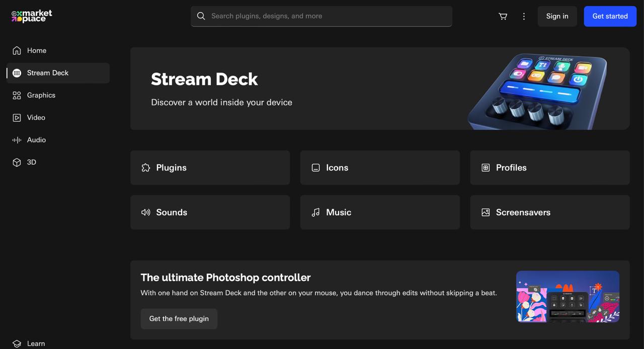The width and height of the screenshot is (644, 349).
Task: Click the Screensavers image icon
Action: pyautogui.click(x=486, y=212)
